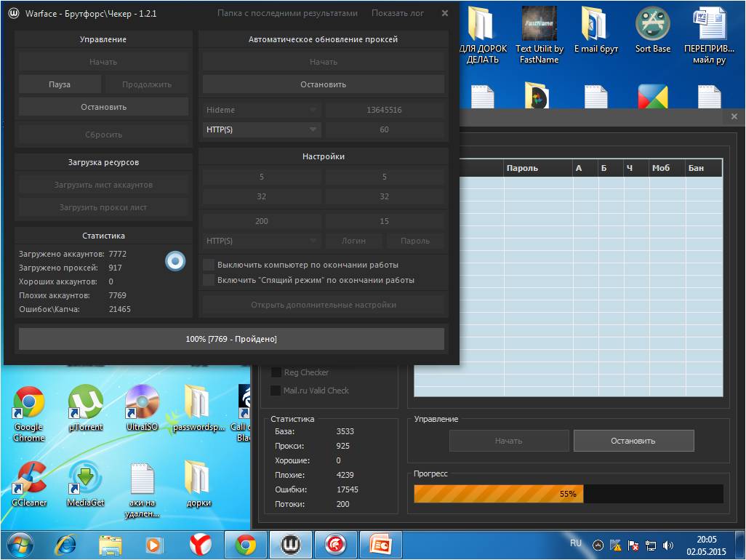Click the Пароль input field in Настройки

click(415, 241)
